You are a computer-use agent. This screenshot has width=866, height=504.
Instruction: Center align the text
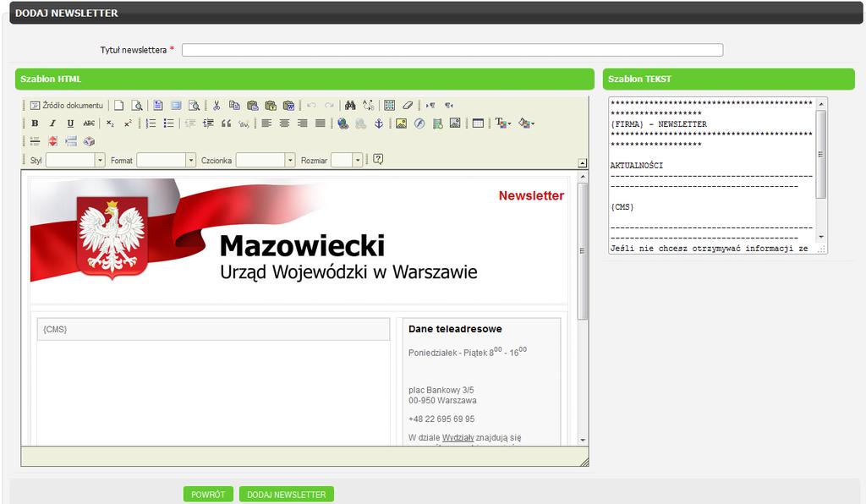[284, 123]
